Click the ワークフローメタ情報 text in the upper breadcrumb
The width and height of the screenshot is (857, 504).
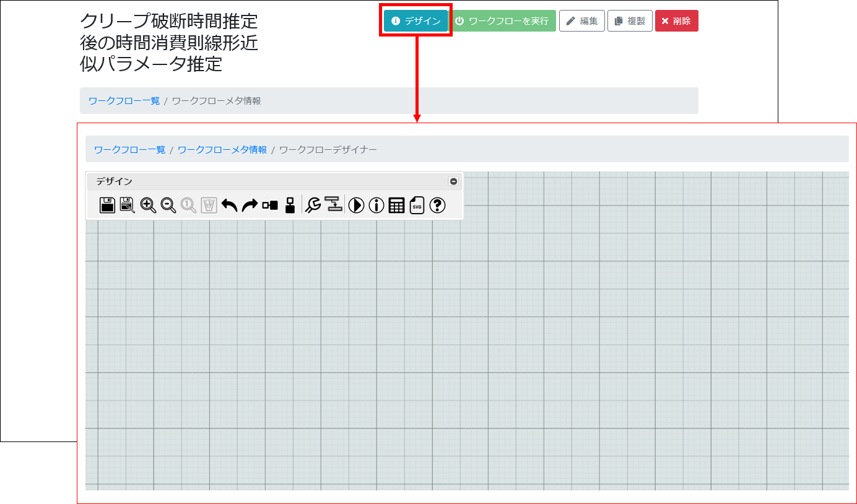pyautogui.click(x=216, y=101)
